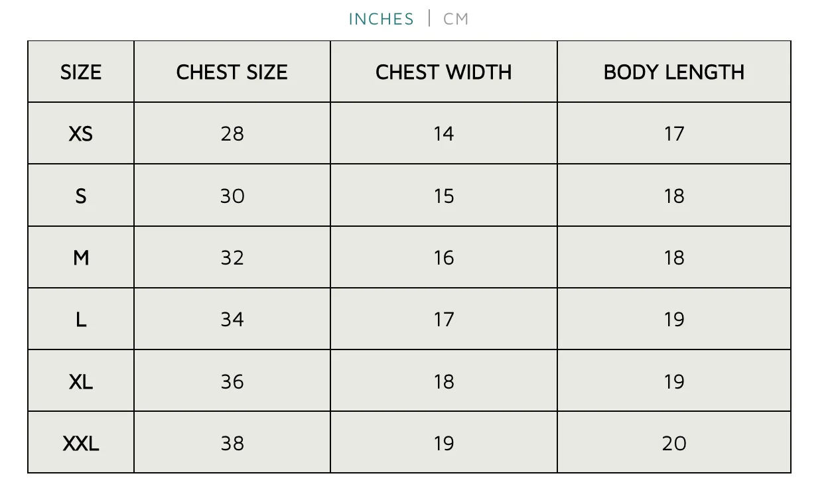Select the XS size row label
The image size is (832, 504).
point(81,134)
